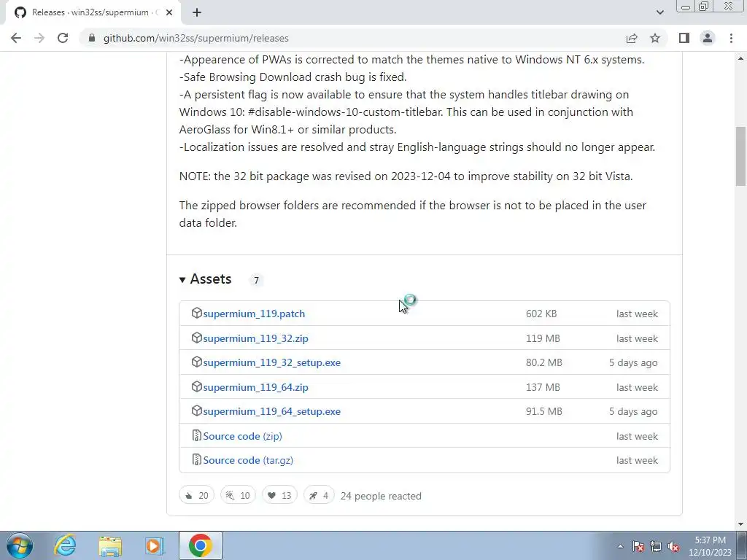The width and height of the screenshot is (747, 560).
Task: Click the package icon beside supermium_119_32.zip
Action: tap(196, 338)
